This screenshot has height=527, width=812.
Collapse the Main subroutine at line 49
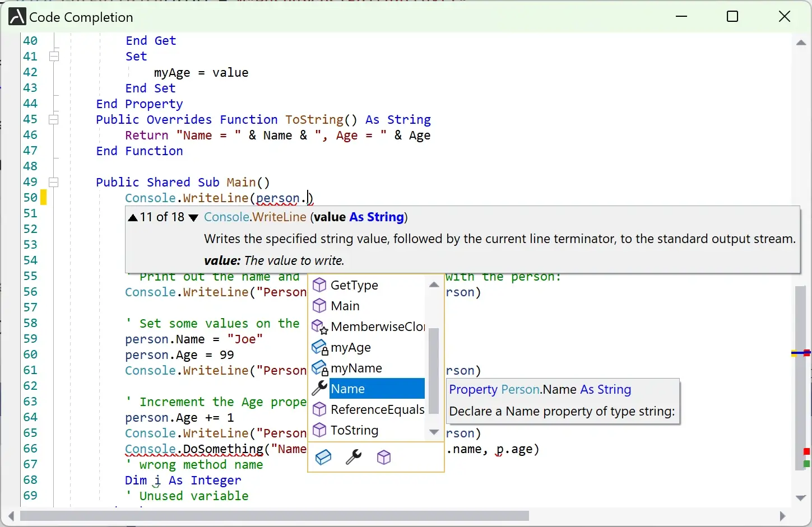pos(54,182)
